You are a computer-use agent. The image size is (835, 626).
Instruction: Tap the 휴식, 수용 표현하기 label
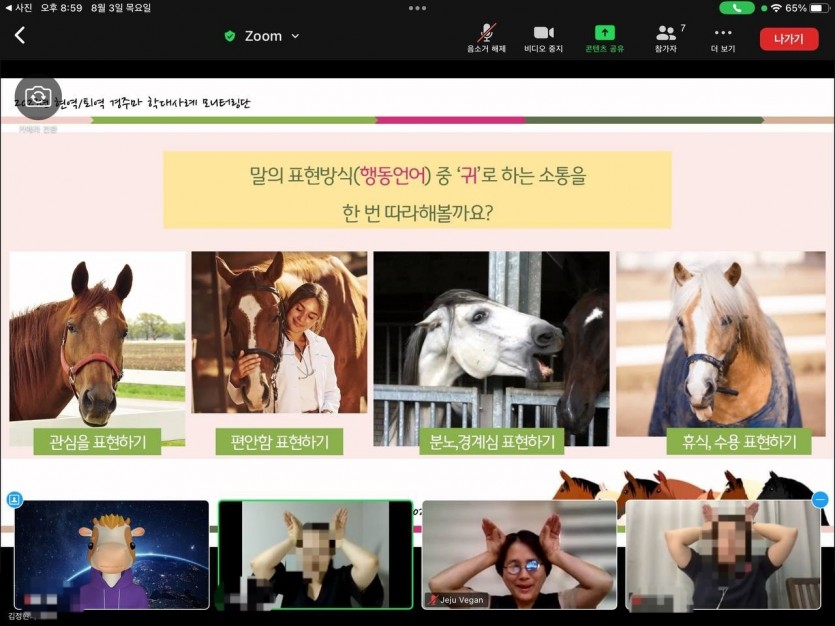739,442
